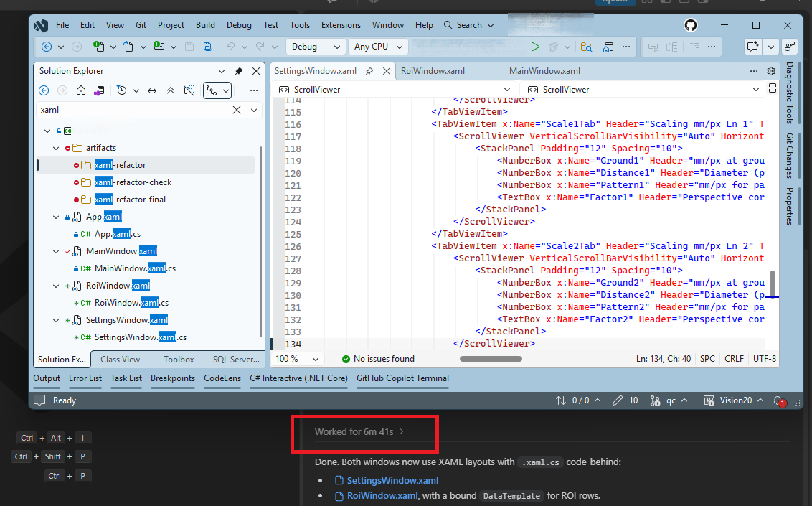812x506 pixels.
Task: Click the Open File icon in the toolbar
Action: (x=128, y=47)
